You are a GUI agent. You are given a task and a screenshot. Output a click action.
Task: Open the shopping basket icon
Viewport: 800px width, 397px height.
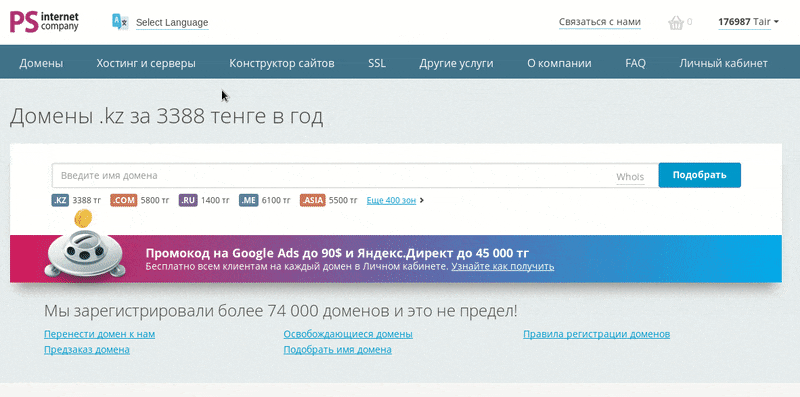click(676, 23)
